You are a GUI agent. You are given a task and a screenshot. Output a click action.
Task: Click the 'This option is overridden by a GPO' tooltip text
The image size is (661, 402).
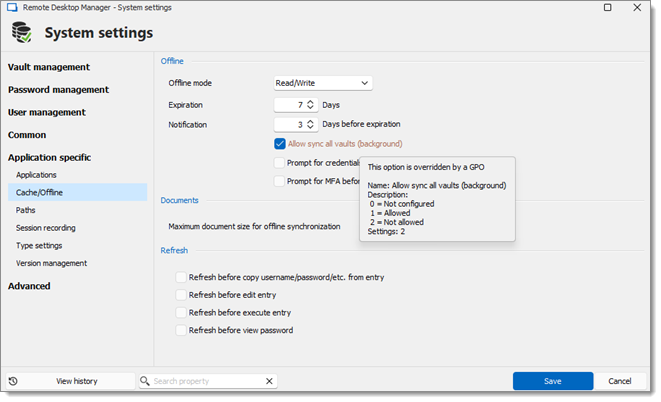coord(426,167)
